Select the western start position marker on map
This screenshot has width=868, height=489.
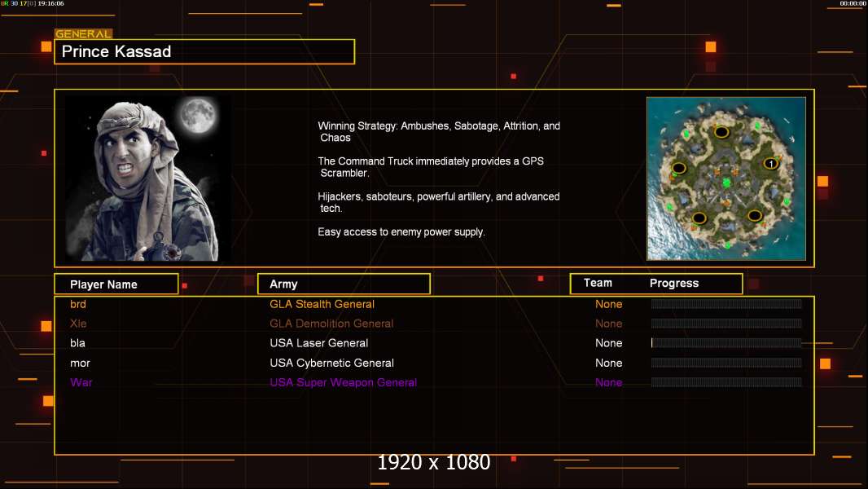point(678,168)
